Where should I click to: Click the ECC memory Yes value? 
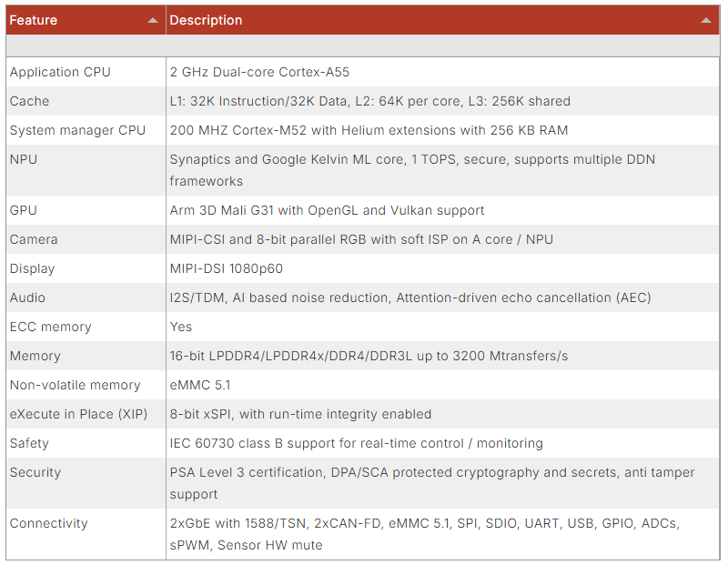180,327
